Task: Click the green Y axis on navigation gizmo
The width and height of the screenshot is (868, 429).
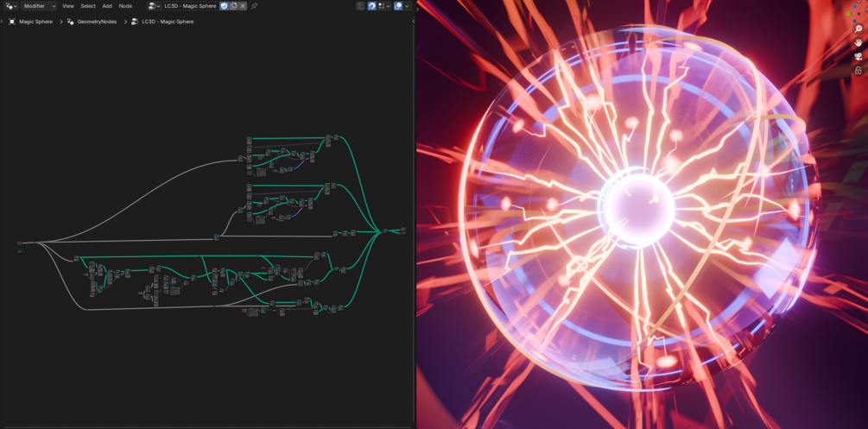Action: tap(849, 13)
